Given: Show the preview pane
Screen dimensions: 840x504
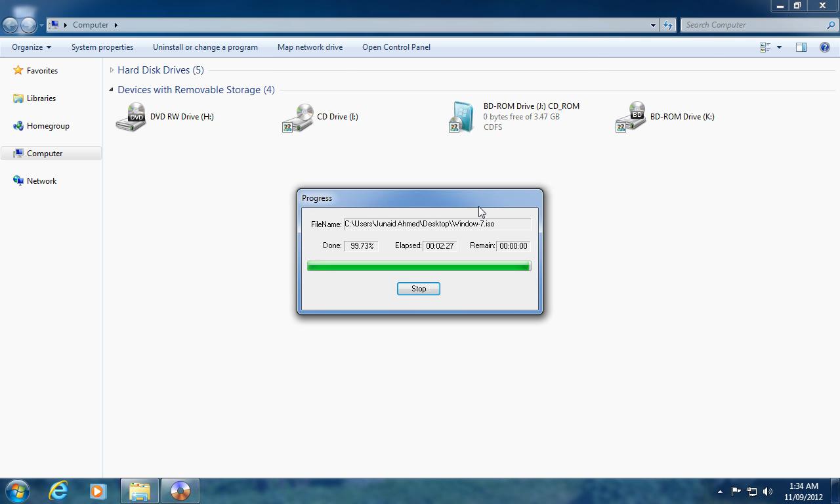Looking at the screenshot, I should [x=801, y=47].
